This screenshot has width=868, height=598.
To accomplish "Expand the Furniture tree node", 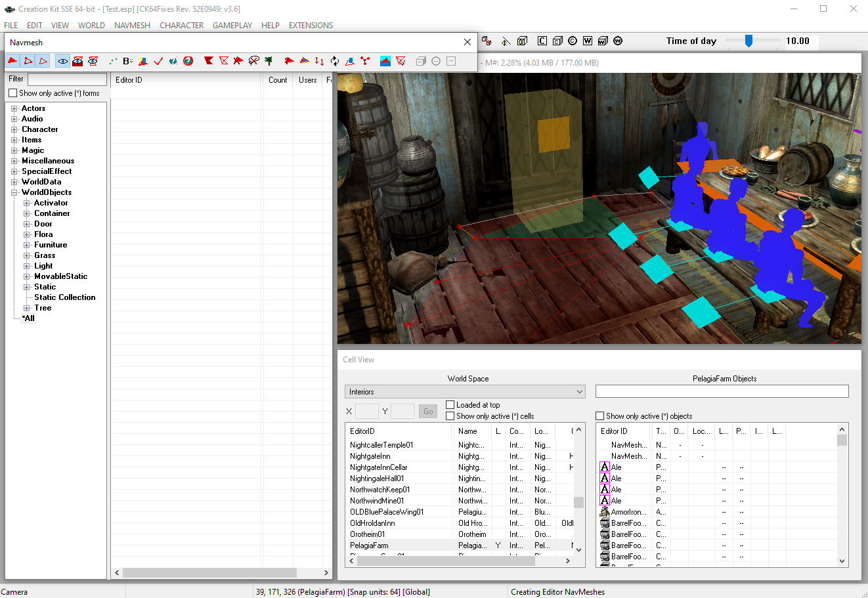I will click(27, 245).
